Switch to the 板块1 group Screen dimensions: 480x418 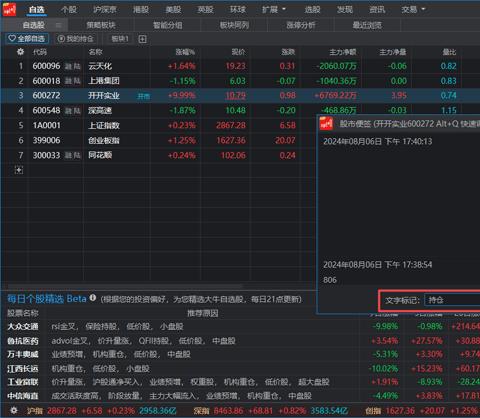pos(120,39)
